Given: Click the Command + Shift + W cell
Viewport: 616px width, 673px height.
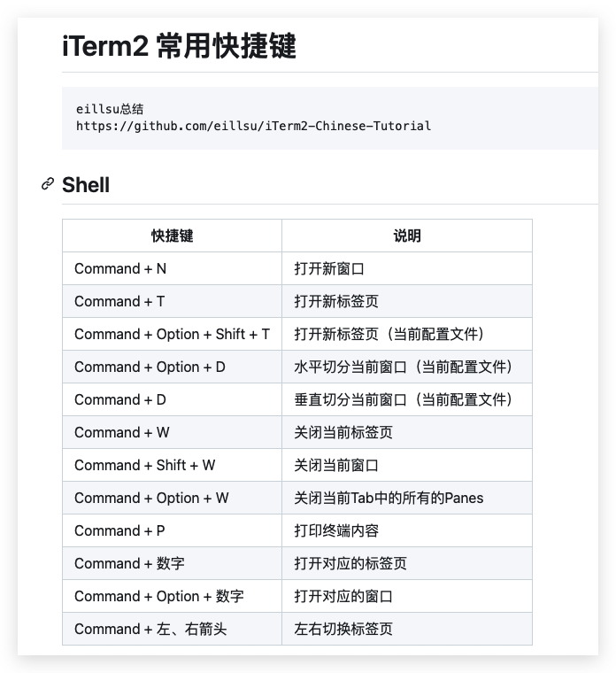Looking at the screenshot, I should point(172,465).
